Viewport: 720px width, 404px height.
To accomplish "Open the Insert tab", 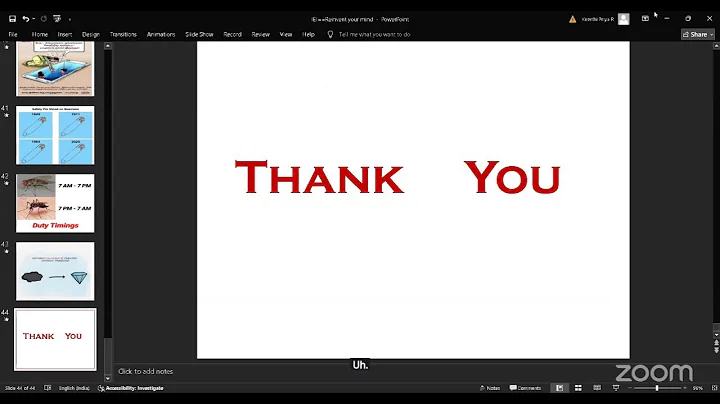I will click(x=65, y=34).
